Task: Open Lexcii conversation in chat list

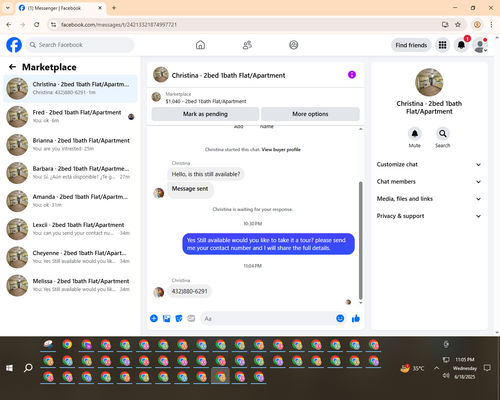Action: pyautogui.click(x=70, y=229)
